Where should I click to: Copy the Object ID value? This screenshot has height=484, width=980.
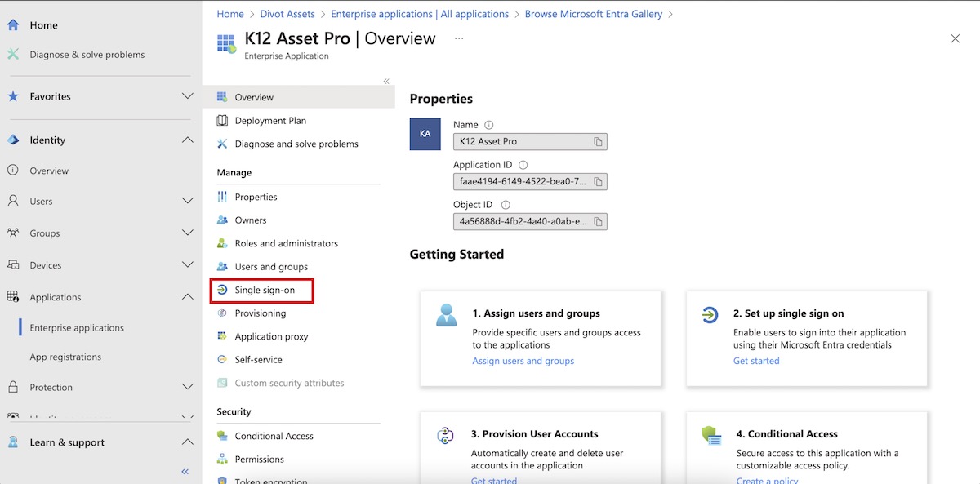click(x=598, y=221)
